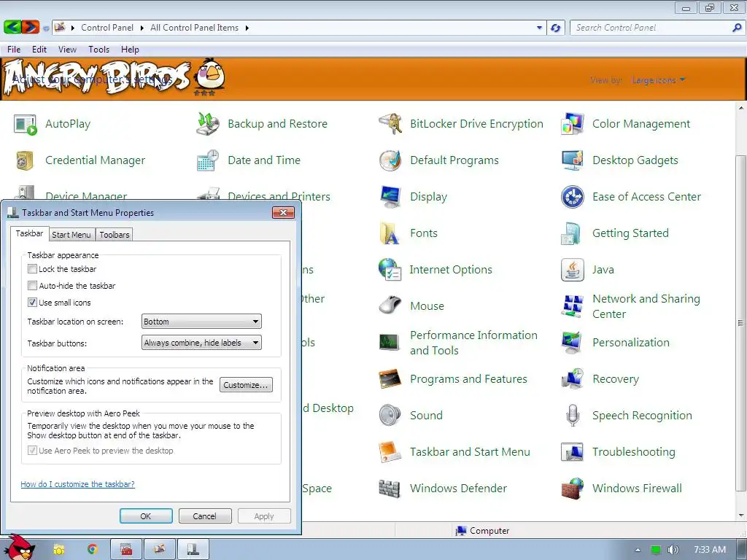
Task: Open Backup and Restore icon
Action: [208, 124]
